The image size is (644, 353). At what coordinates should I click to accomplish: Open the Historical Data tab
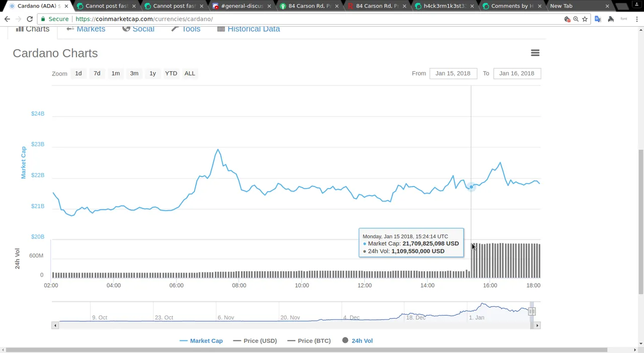[x=249, y=29]
